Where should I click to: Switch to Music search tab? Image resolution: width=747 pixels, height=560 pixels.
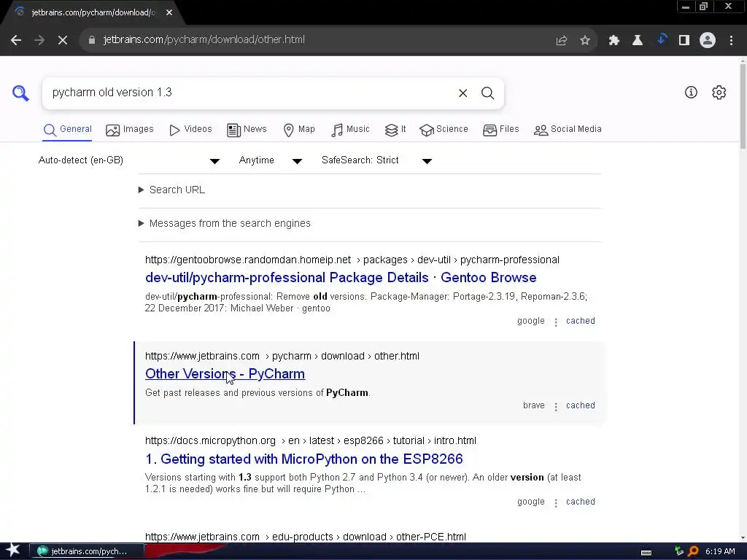350,130
